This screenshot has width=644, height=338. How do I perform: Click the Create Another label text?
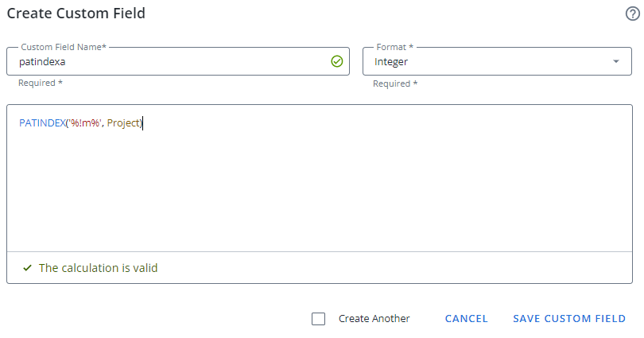pyautogui.click(x=374, y=319)
